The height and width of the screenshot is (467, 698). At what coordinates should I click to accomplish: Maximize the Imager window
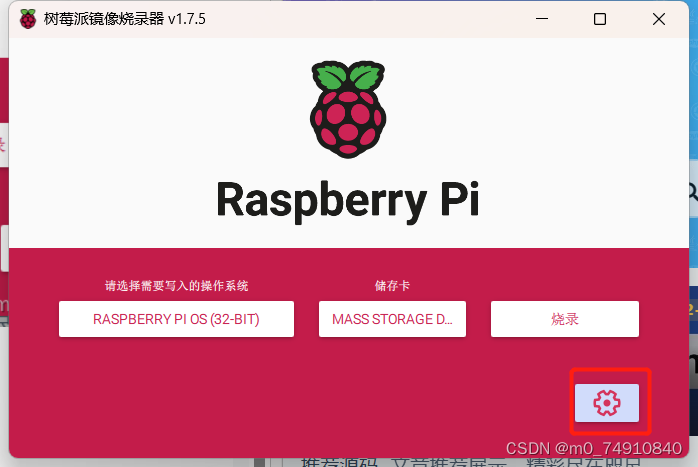[x=600, y=19]
